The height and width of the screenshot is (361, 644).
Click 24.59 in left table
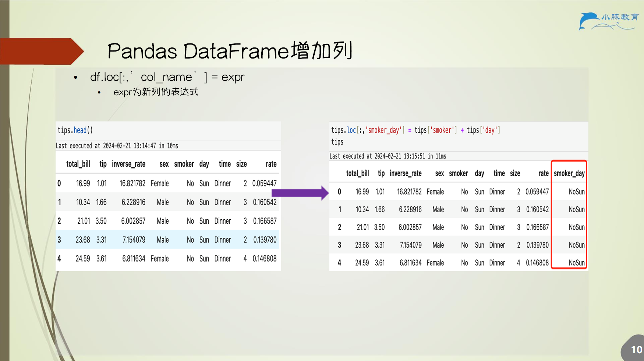click(83, 258)
